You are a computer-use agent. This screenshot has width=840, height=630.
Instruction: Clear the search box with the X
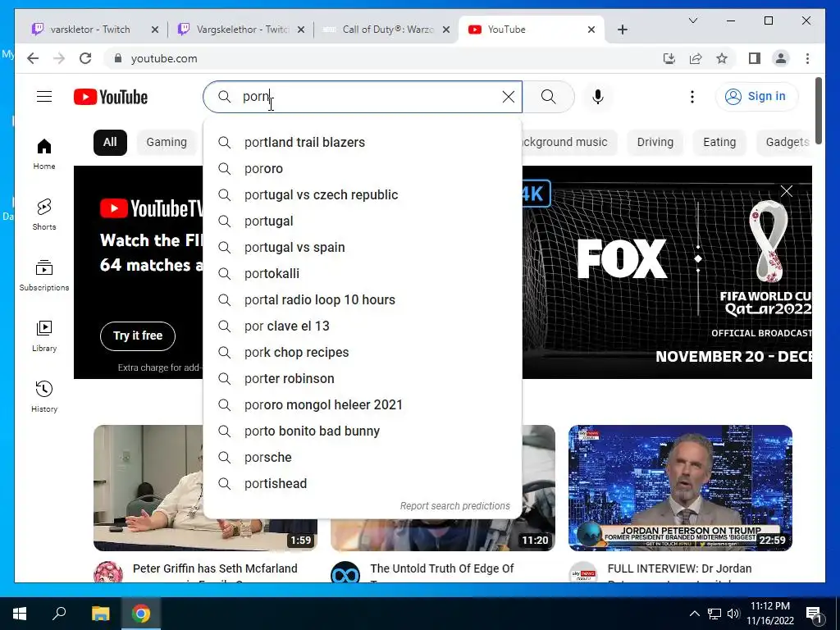point(508,97)
